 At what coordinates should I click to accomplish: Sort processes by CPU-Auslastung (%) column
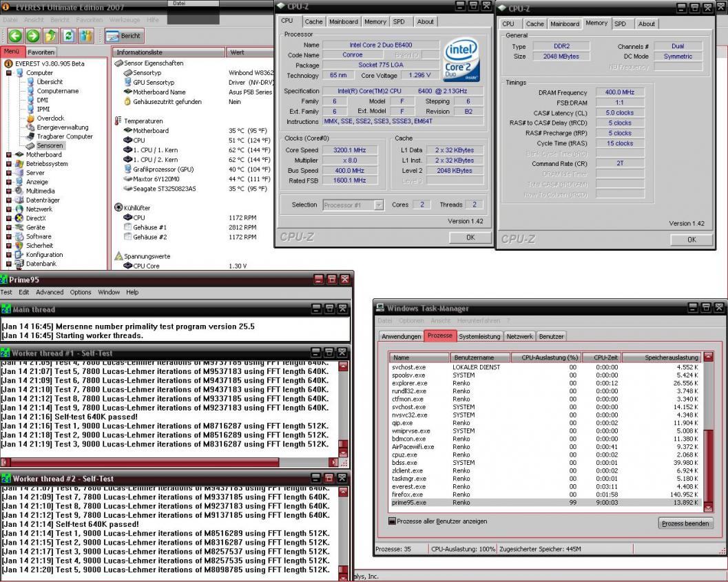(x=545, y=357)
